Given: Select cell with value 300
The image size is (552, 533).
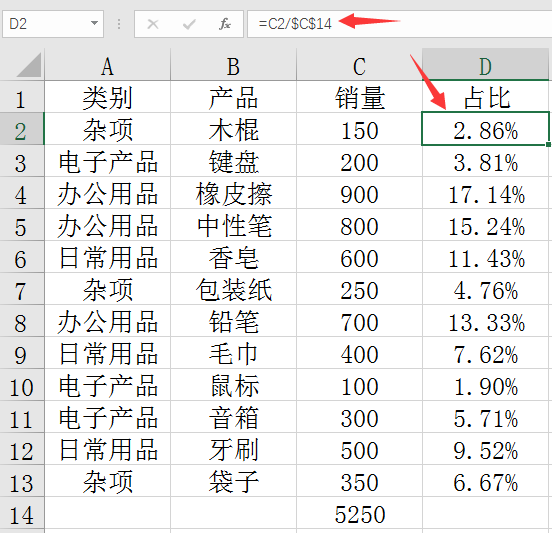Looking at the screenshot, I should pyautogui.click(x=359, y=417).
